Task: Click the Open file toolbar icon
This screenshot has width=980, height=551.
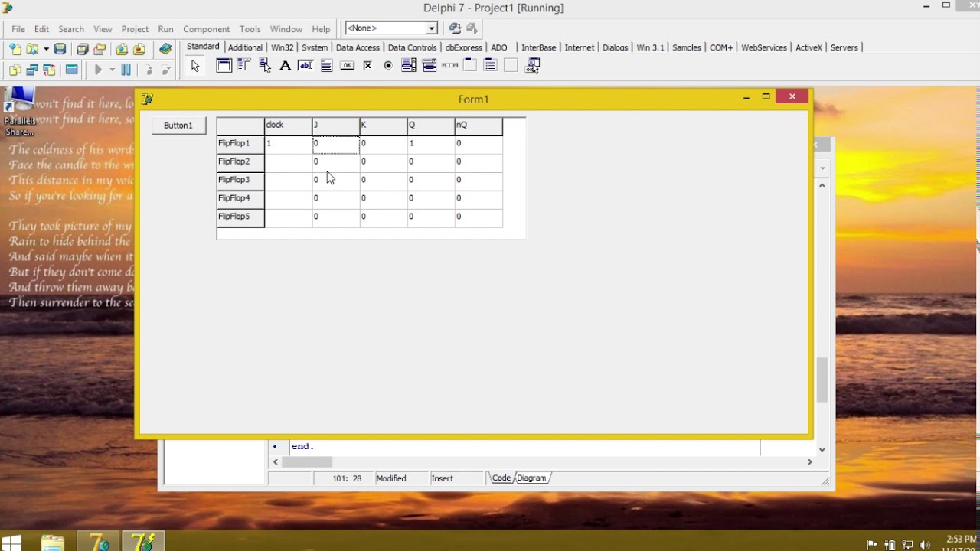Action: tap(32, 49)
